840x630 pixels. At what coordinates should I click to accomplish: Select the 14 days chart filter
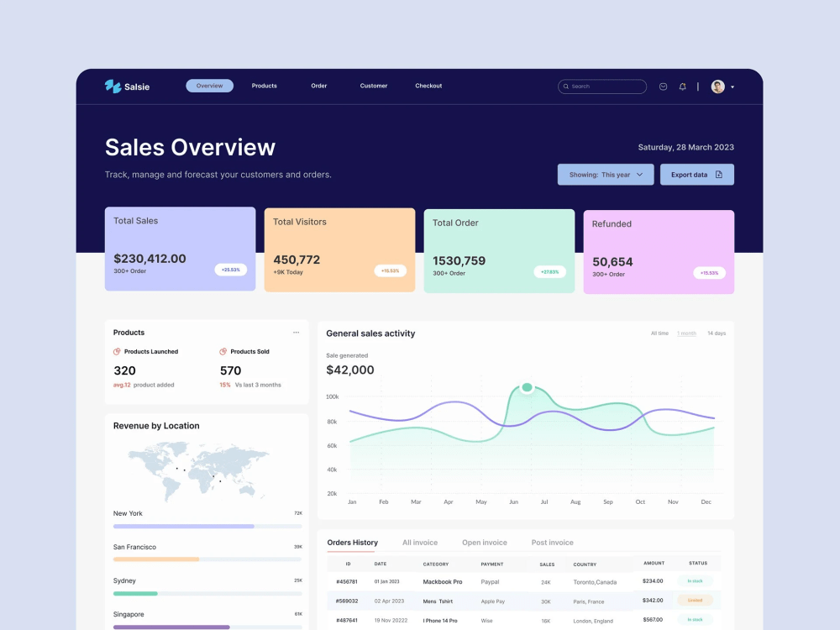[x=717, y=333]
